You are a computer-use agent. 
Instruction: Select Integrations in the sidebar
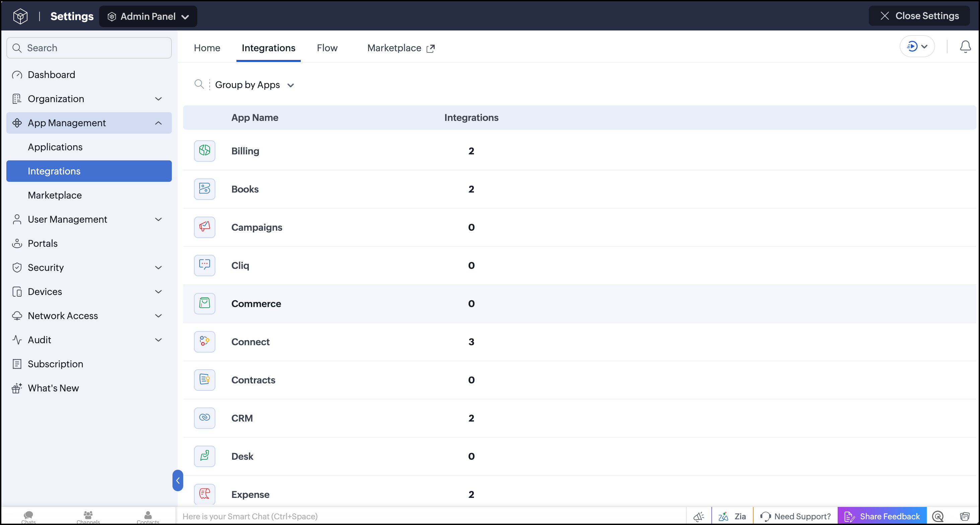pyautogui.click(x=89, y=171)
